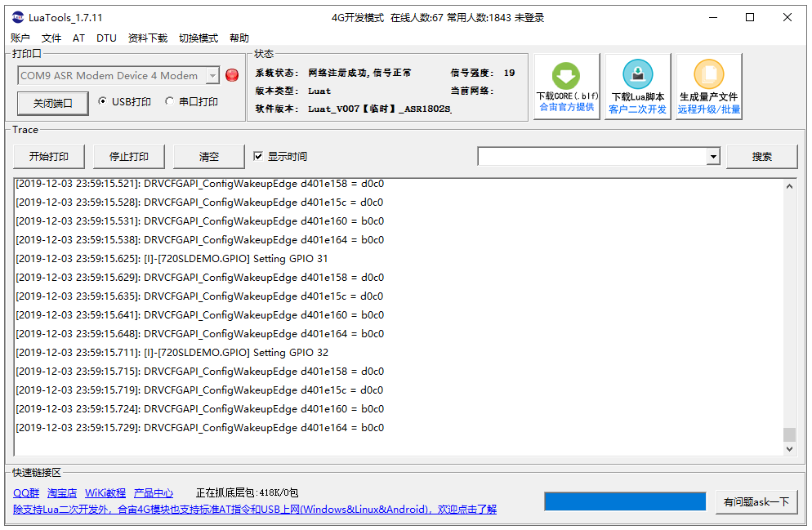
Task: Click the log line Setting GPIO 32
Action: [x=172, y=353]
